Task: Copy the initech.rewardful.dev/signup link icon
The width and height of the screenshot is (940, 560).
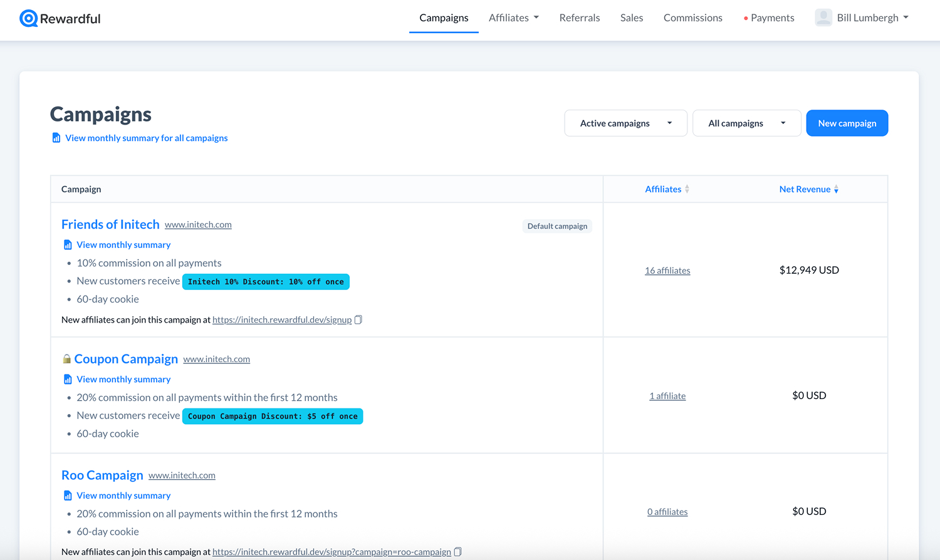Action: coord(358,319)
